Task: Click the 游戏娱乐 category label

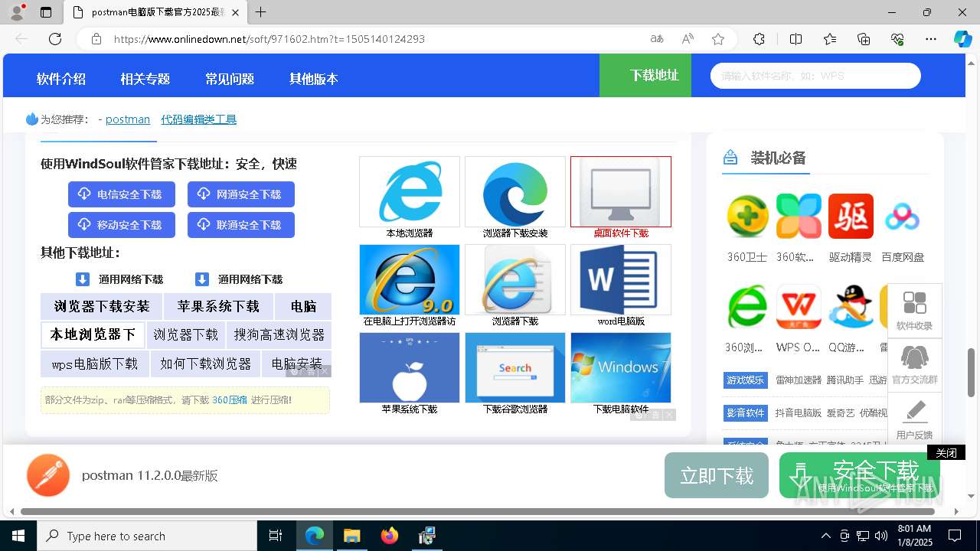Action: coord(746,380)
